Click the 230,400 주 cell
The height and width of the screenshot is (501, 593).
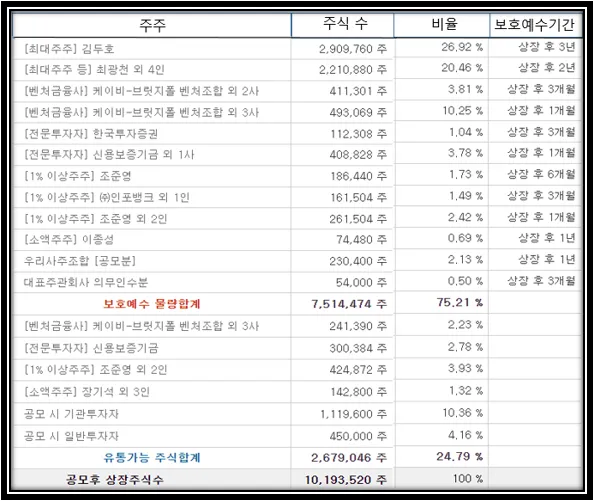click(x=358, y=261)
